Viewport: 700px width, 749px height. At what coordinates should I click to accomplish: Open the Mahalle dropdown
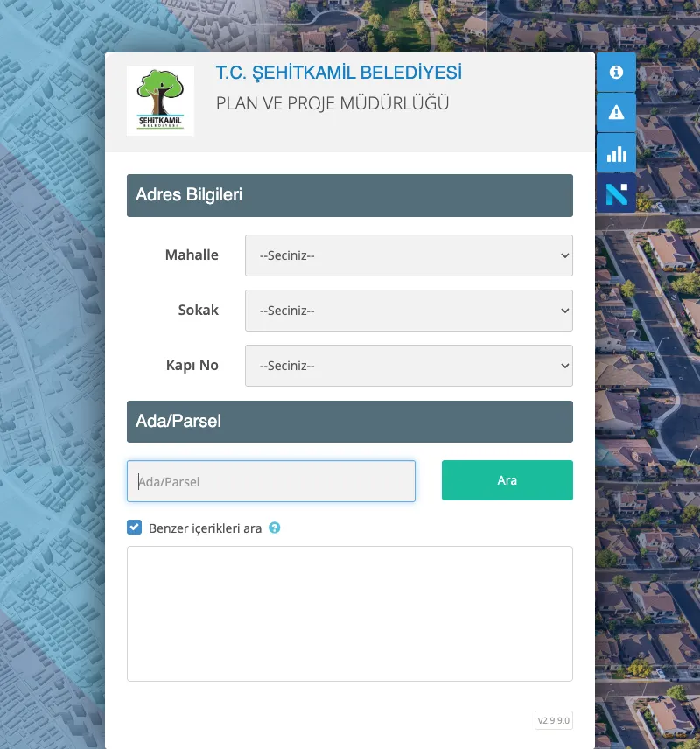[x=409, y=255]
